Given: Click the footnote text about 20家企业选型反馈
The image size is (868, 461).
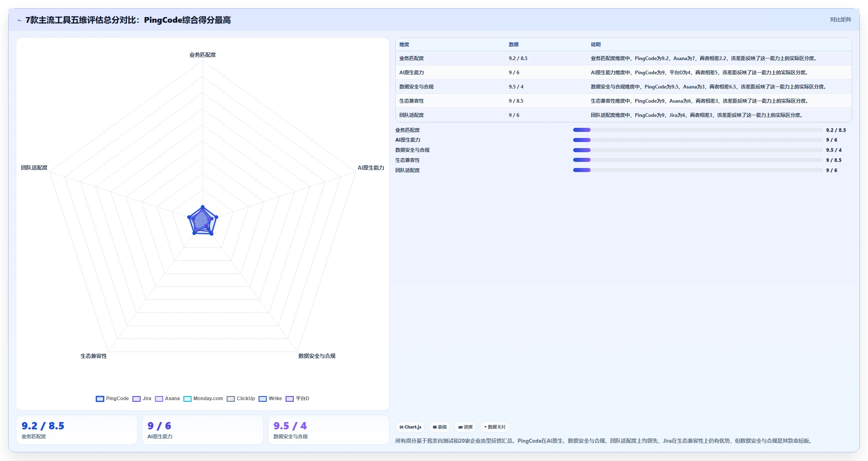Looking at the screenshot, I should pos(604,441).
